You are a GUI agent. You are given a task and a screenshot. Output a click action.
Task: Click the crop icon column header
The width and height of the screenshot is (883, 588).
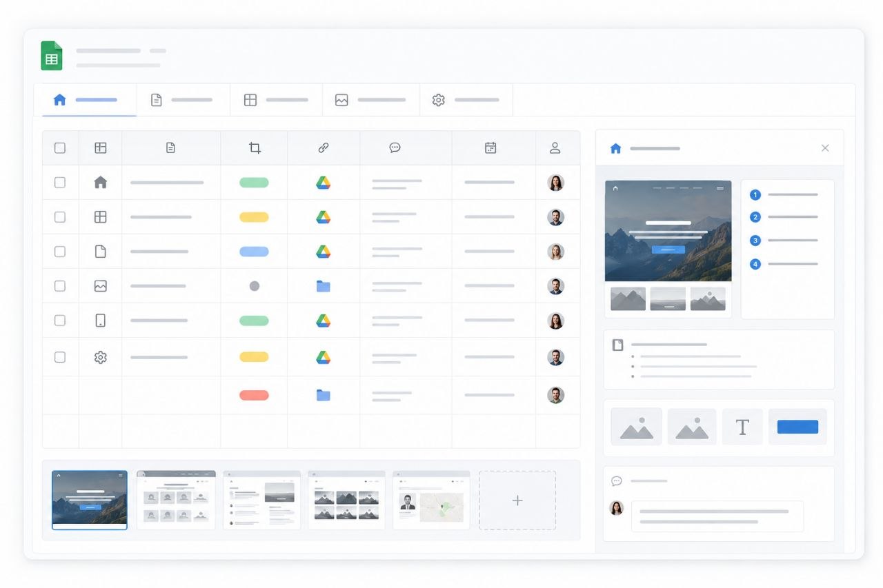tap(255, 148)
